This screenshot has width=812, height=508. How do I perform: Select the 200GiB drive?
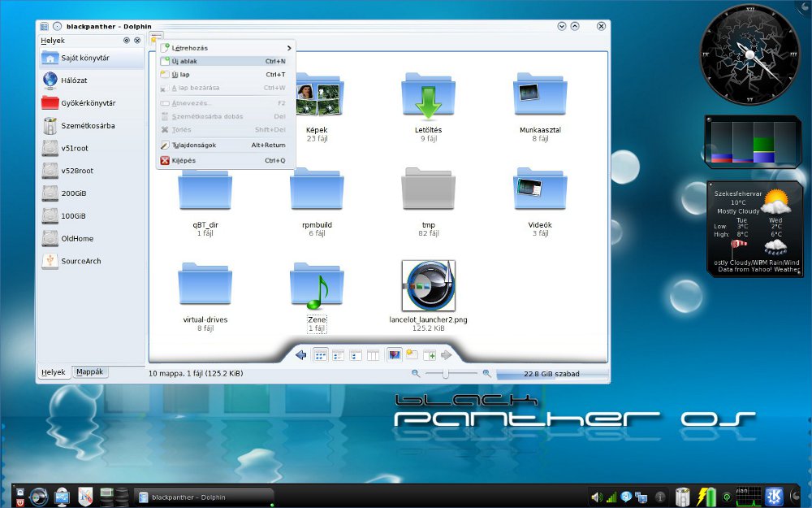point(91,193)
